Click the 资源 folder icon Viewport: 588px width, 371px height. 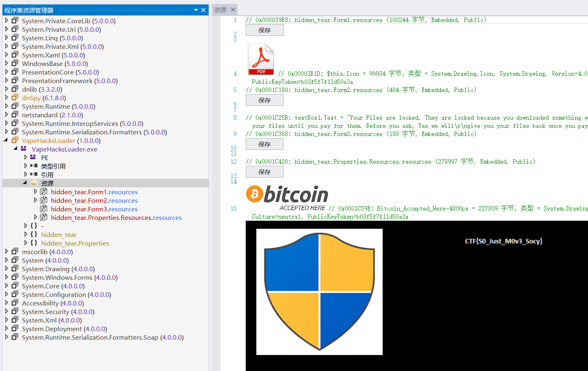[34, 183]
